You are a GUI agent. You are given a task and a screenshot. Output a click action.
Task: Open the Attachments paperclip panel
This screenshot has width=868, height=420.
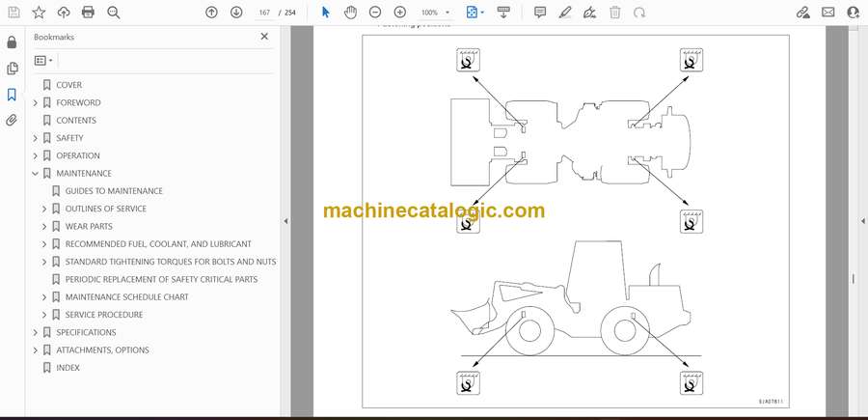pyautogui.click(x=12, y=121)
